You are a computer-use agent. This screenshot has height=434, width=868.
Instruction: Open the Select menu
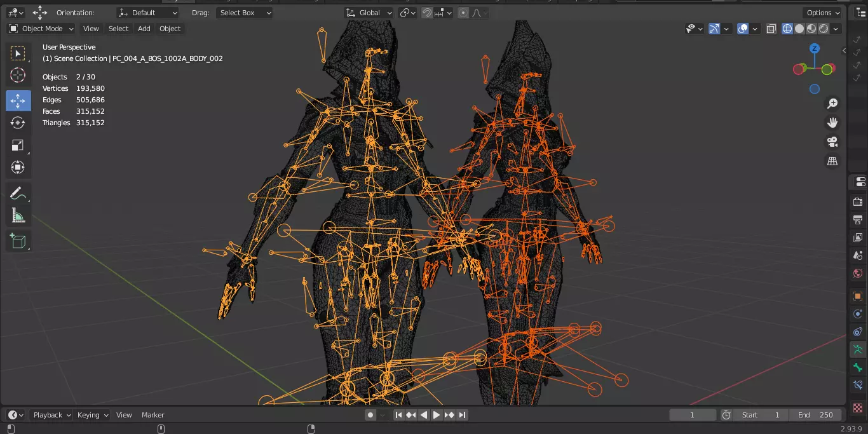[118, 29]
